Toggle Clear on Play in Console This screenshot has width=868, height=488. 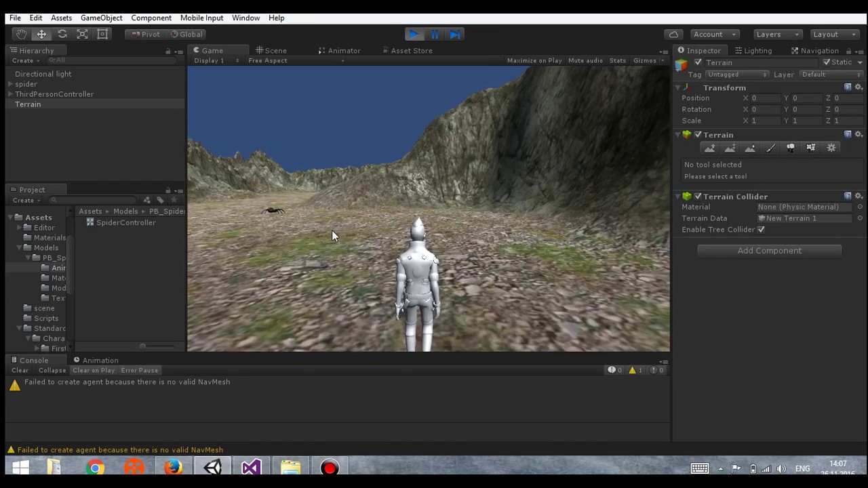(94, 370)
